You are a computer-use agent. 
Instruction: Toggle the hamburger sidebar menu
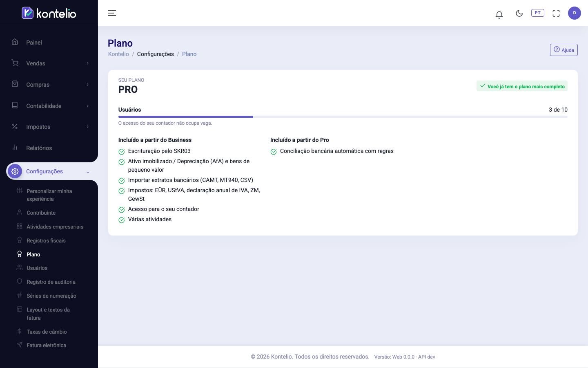click(112, 13)
